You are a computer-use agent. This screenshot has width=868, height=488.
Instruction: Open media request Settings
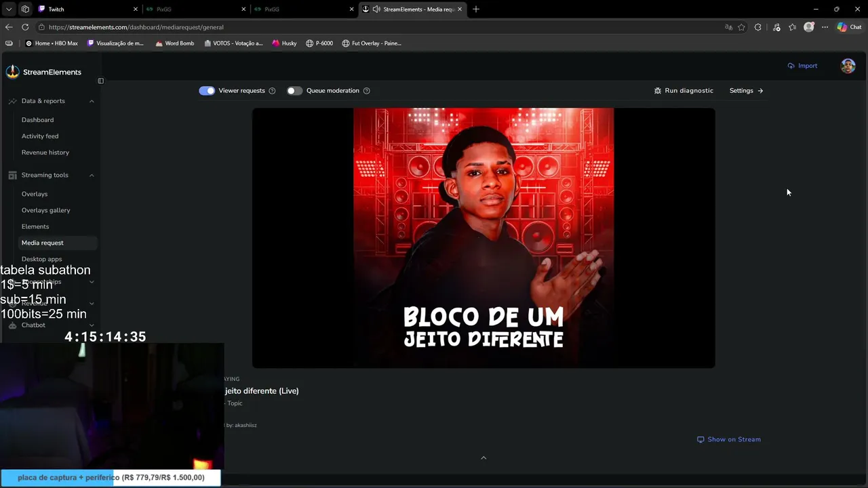click(x=747, y=91)
